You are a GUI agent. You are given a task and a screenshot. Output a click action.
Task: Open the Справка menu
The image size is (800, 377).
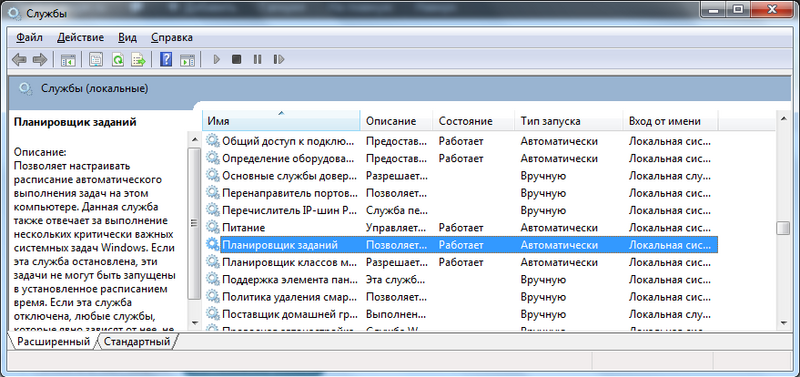pyautogui.click(x=172, y=37)
